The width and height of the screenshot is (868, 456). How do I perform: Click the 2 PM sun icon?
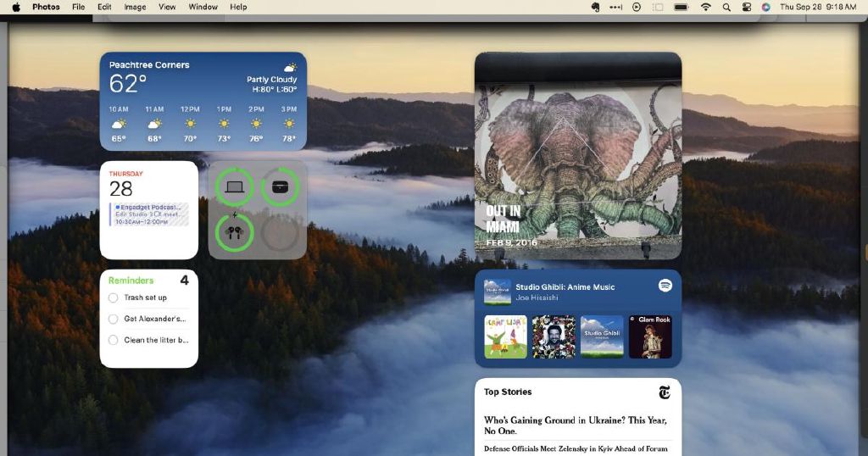click(256, 124)
